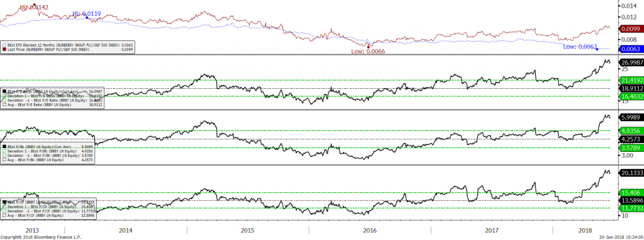This screenshot has width=644, height=240.
Task: Click the 4.2573 average P/Bk value tag
Action: click(631, 139)
